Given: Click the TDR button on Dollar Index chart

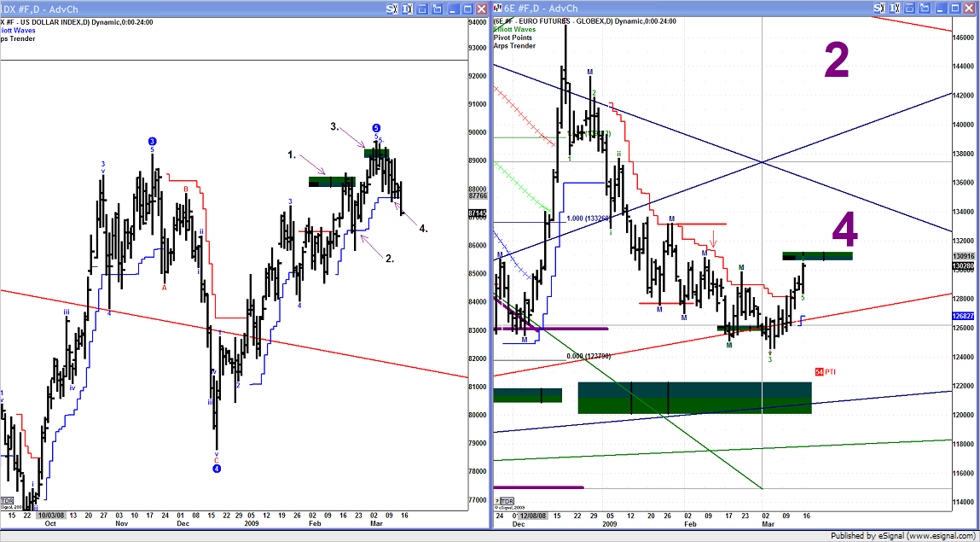Looking at the screenshot, I should (8, 500).
